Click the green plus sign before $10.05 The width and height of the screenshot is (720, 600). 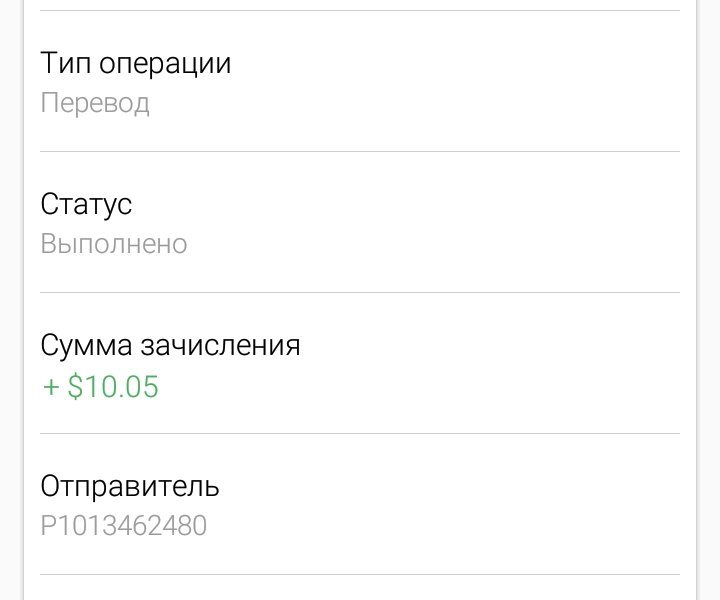(x=51, y=387)
